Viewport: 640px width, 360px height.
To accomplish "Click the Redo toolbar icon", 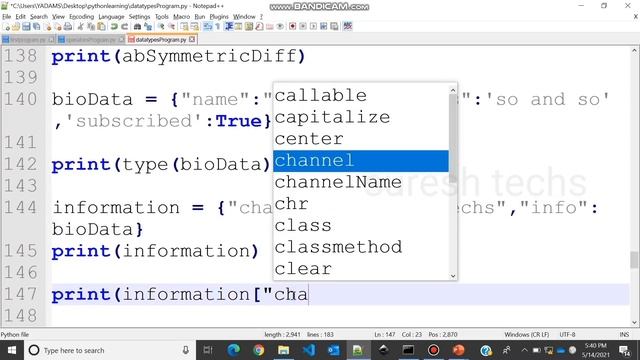I will pos(124,27).
